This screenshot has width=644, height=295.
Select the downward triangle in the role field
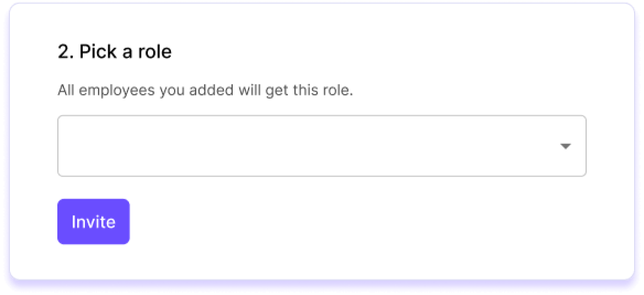click(565, 147)
